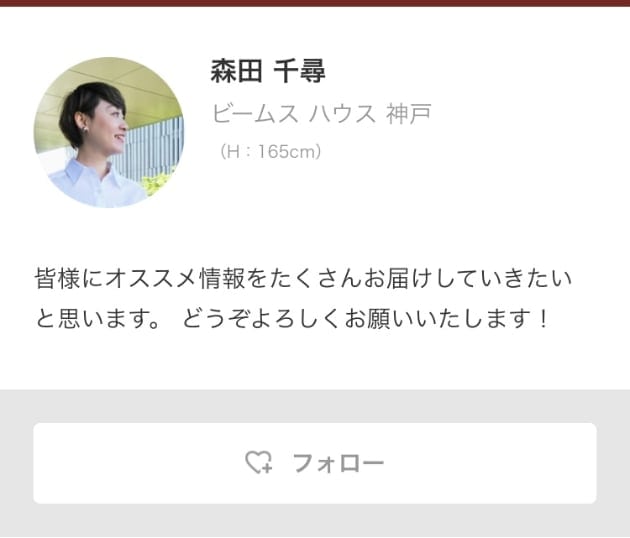The image size is (630, 538).
Task: Open 森田 千尋's circular profile photo
Action: (109, 132)
